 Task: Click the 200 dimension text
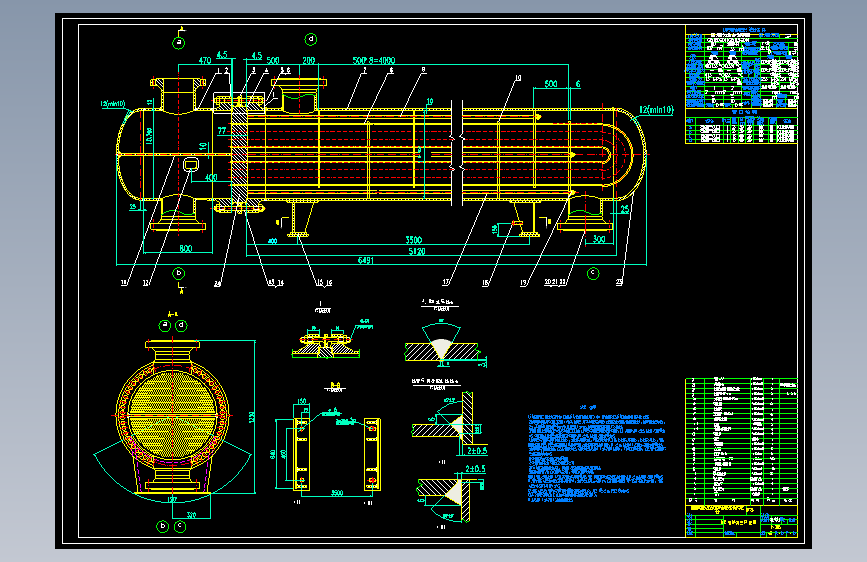(x=309, y=60)
